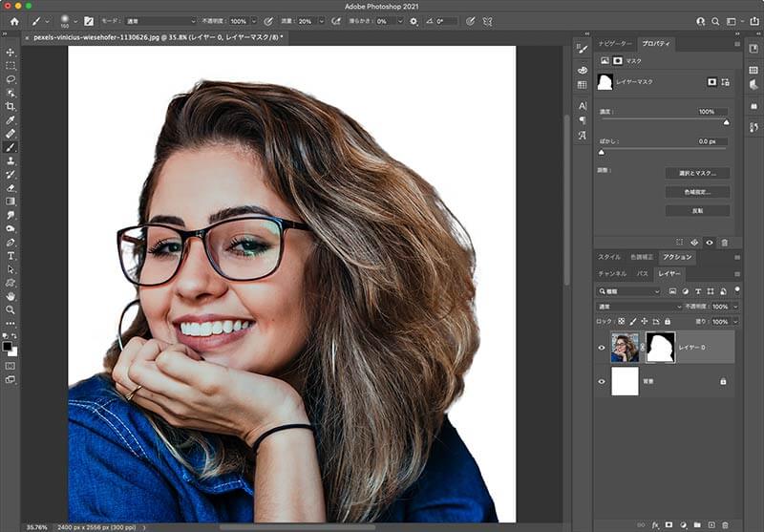Hide the レイヤー 0 layer
Viewport: 764px width, 532px height.
[x=601, y=348]
